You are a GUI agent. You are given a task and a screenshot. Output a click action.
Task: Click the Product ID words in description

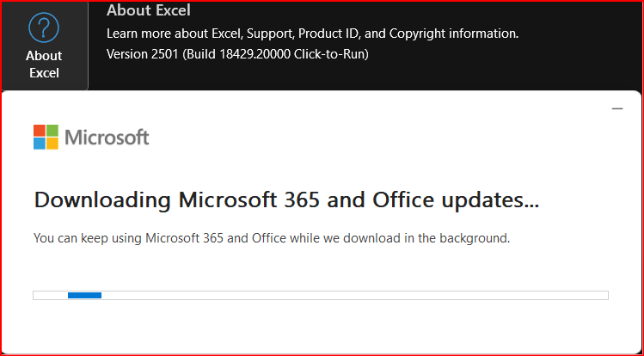329,34
